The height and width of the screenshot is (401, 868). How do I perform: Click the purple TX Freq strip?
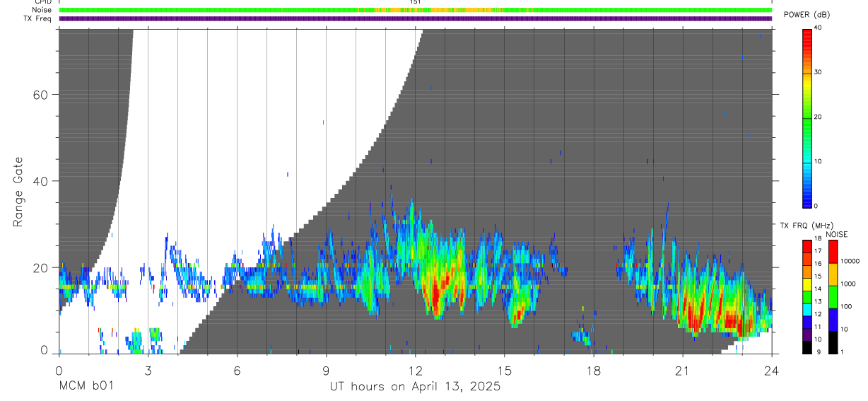click(416, 18)
